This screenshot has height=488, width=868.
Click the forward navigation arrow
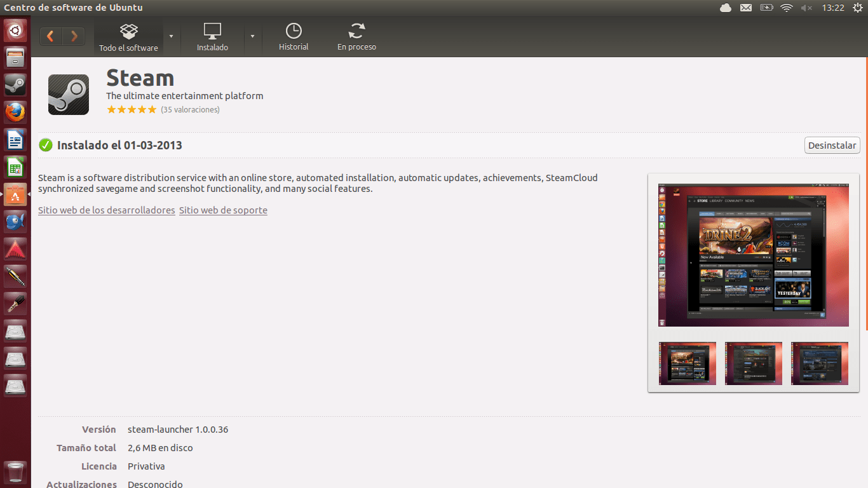coord(74,36)
